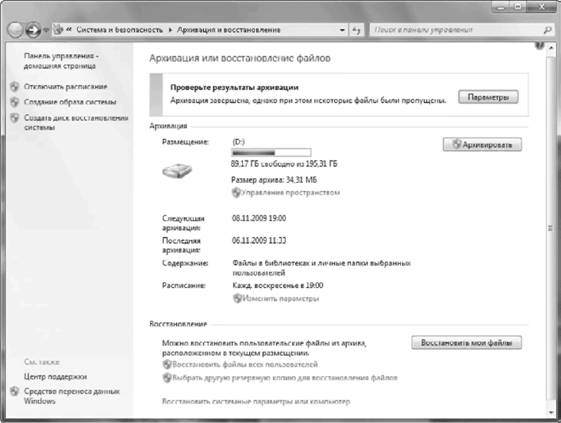The width and height of the screenshot is (561, 423).
Task: Expand breadcrumb arrow after Система и безопасность
Action: tap(170, 30)
